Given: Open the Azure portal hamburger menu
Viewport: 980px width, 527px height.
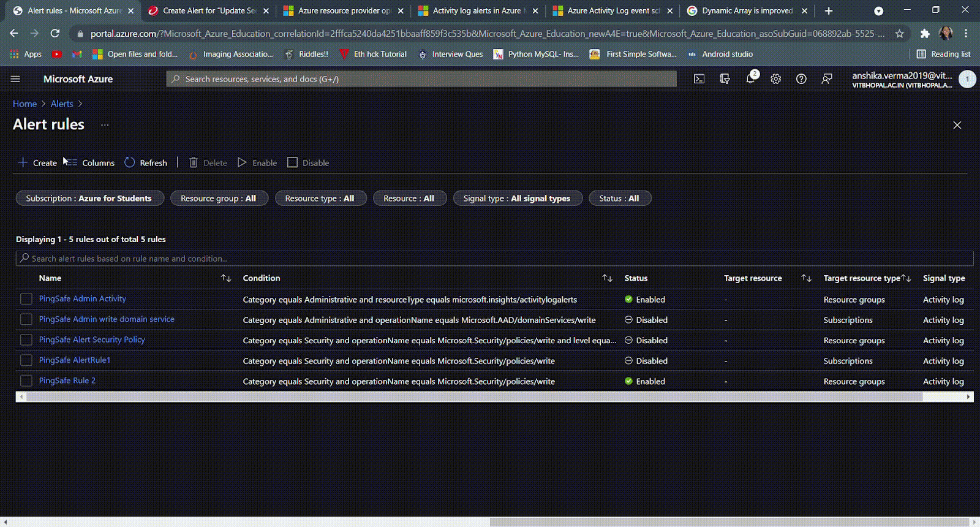Looking at the screenshot, I should point(15,79).
